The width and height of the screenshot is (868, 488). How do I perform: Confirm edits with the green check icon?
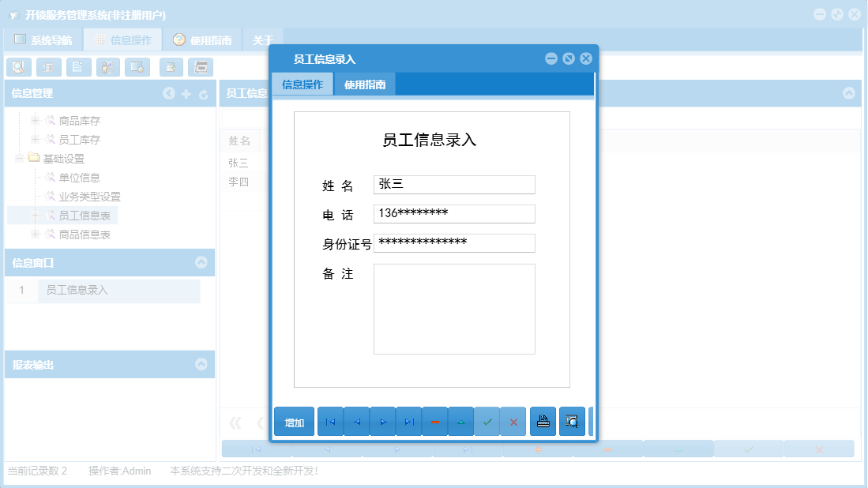pyautogui.click(x=487, y=422)
